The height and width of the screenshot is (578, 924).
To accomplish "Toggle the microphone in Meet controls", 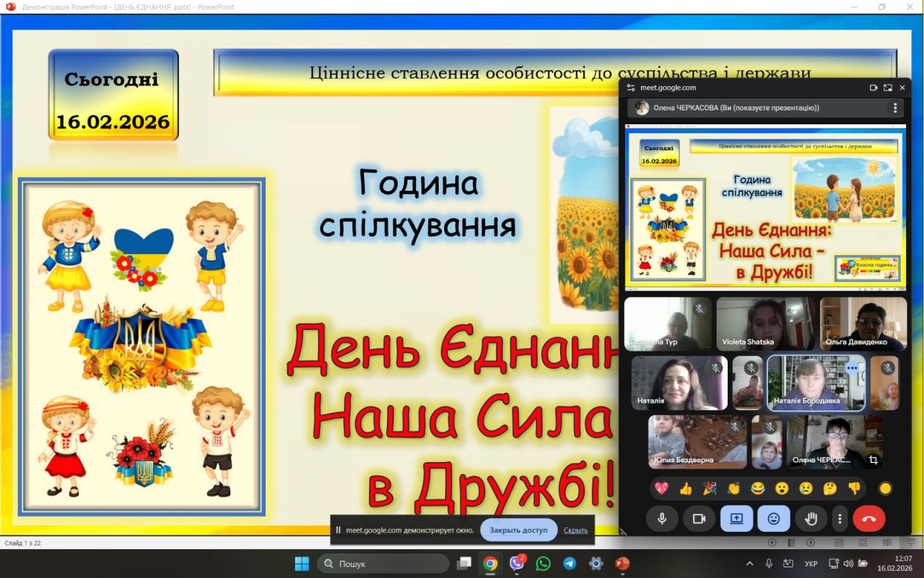I will pyautogui.click(x=662, y=519).
